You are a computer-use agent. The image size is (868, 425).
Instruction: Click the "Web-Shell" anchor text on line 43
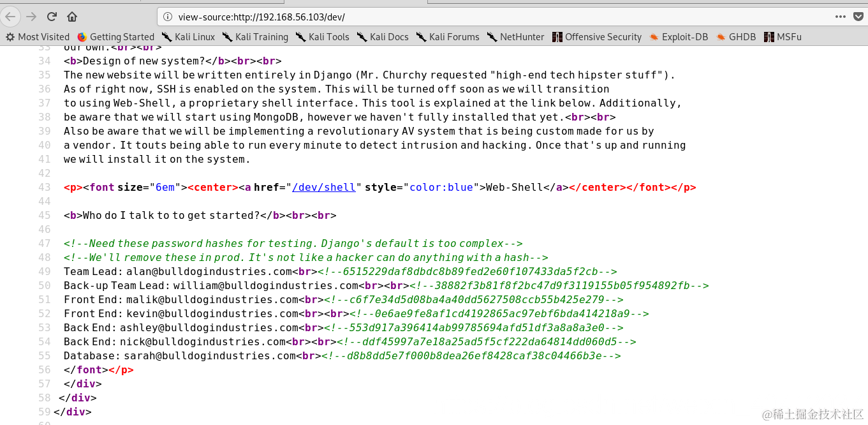coord(515,187)
